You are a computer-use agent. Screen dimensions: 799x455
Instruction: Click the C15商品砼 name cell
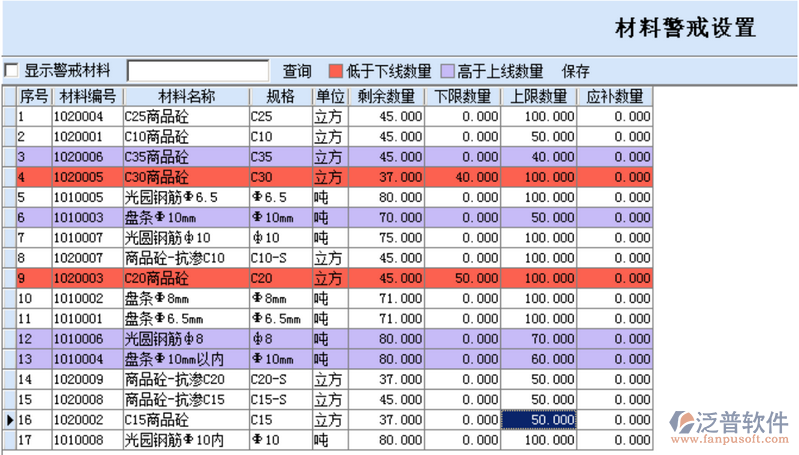click(187, 420)
